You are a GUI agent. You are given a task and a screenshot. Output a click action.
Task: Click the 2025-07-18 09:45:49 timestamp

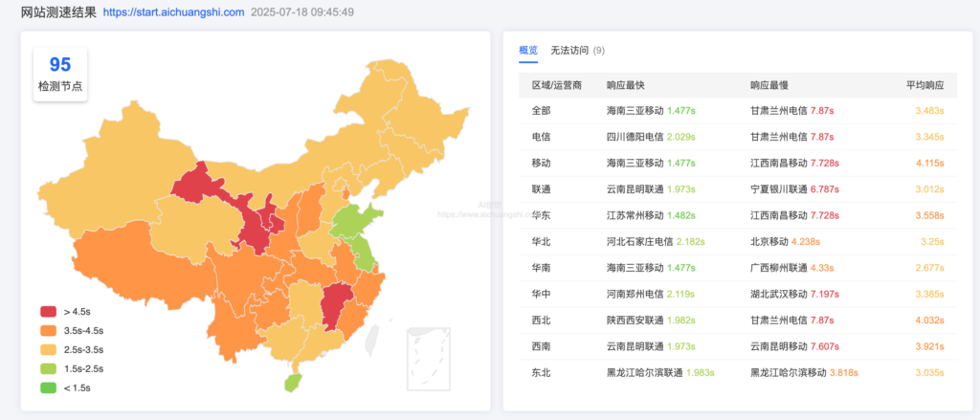pos(301,11)
